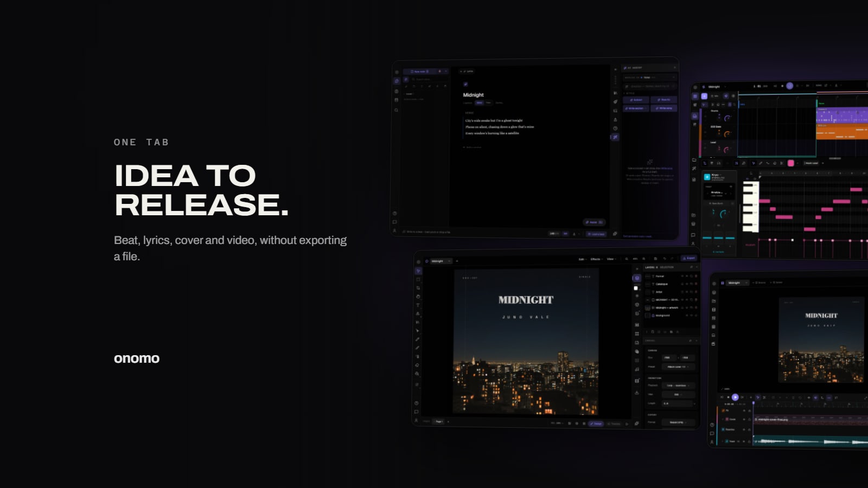Viewport: 868px width, 488px height.
Task: Click the floating Assist button
Action: click(594, 222)
